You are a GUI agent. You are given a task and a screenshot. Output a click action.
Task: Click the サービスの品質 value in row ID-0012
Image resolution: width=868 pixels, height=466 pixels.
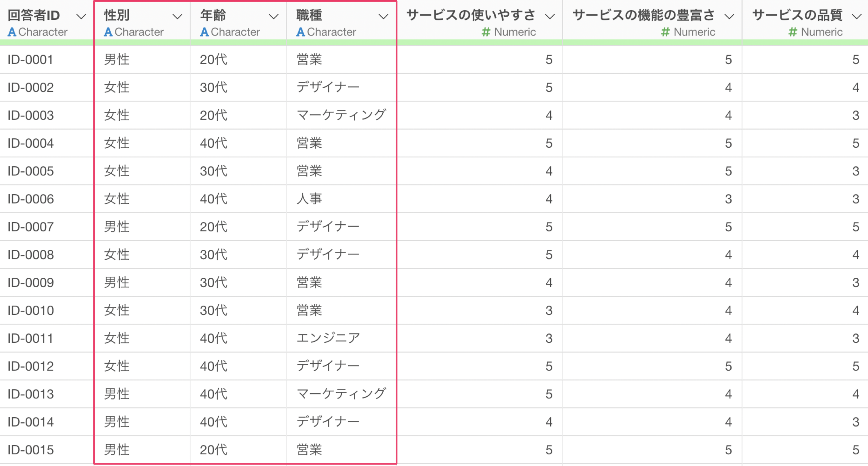(856, 366)
